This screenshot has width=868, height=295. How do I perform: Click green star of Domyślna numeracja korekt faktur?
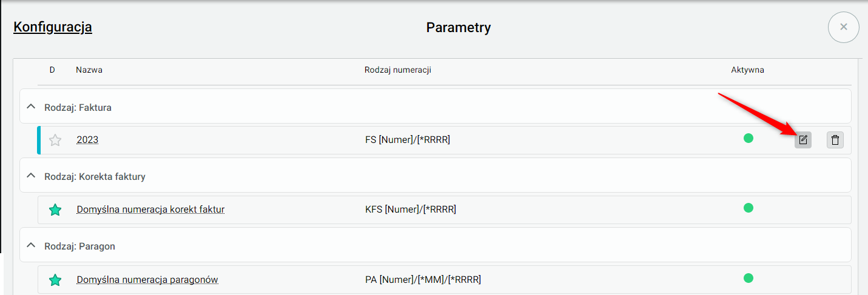(x=55, y=210)
